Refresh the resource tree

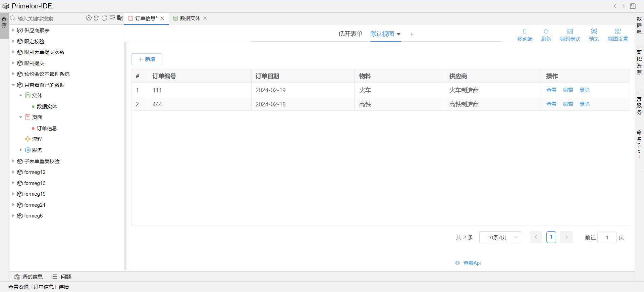104,18
